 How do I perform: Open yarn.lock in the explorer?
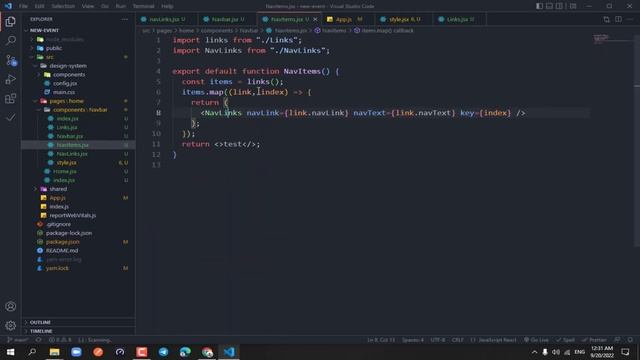click(x=57, y=268)
